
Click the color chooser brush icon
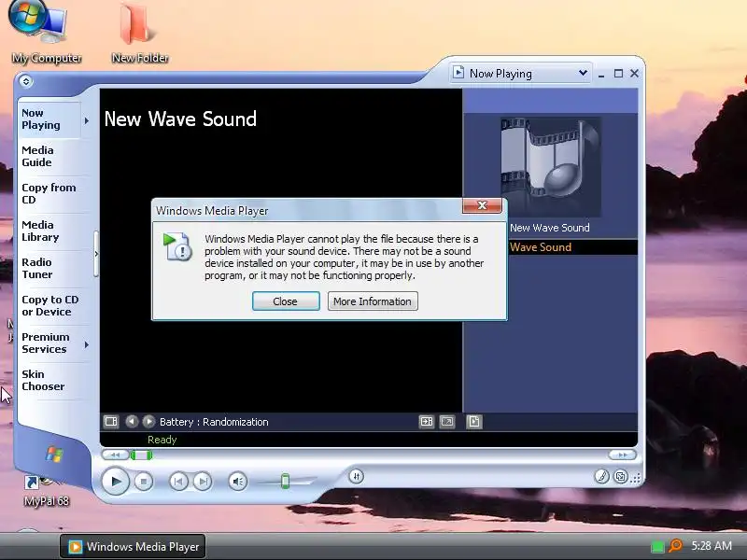click(x=601, y=476)
